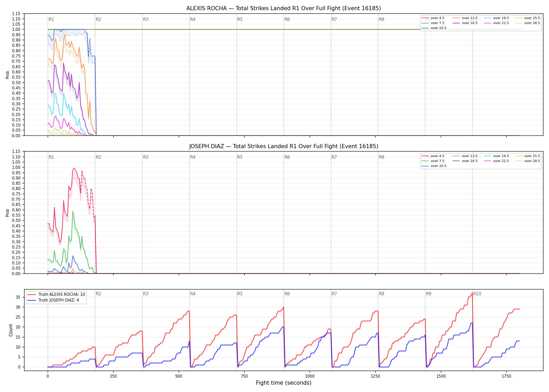Click the x-axis tick label 1500
Image resolution: width=549 pixels, height=392 pixels.
tap(441, 376)
